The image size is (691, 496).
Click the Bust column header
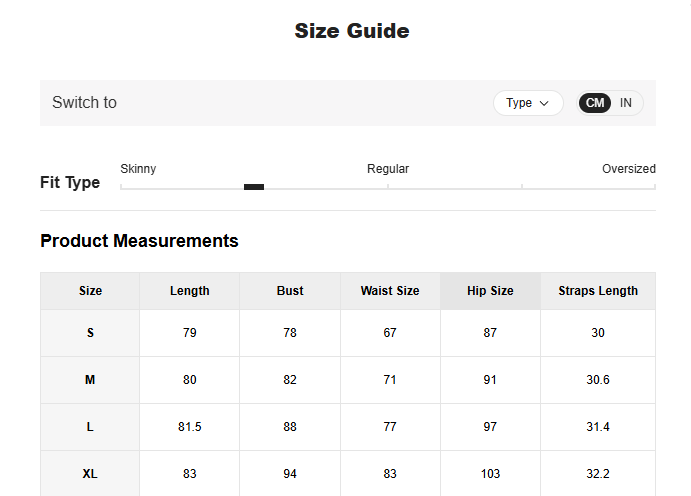[x=290, y=291]
